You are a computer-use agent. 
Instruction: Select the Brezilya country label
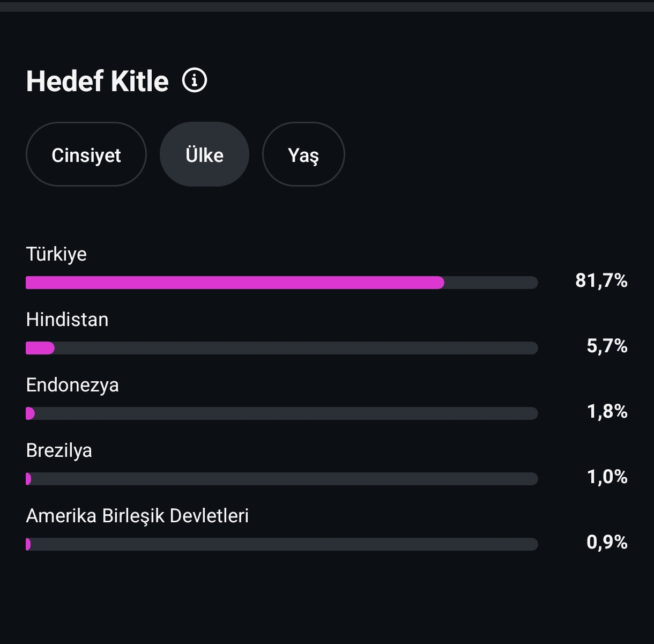pyautogui.click(x=59, y=450)
